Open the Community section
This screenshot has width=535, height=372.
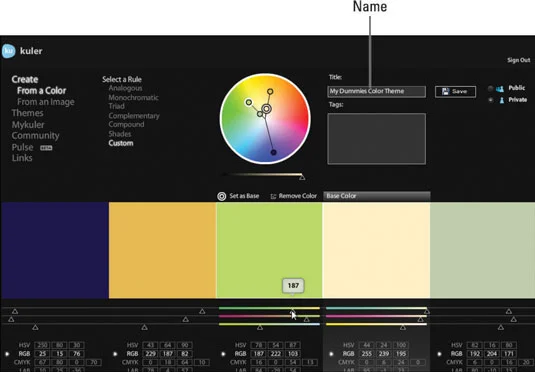click(35, 135)
